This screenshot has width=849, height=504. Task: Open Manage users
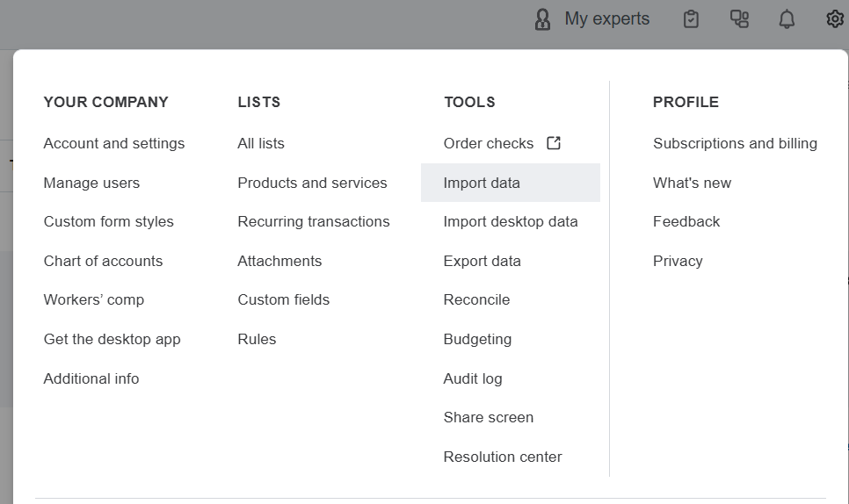91,183
